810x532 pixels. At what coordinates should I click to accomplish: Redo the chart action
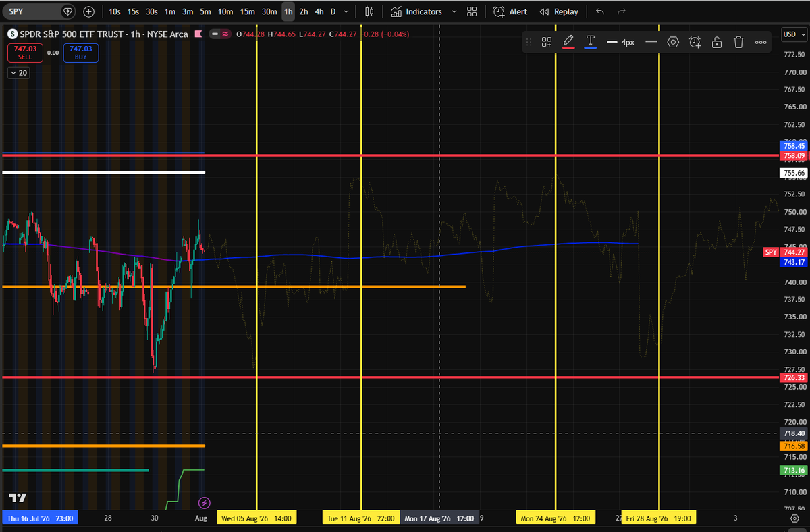[622, 11]
